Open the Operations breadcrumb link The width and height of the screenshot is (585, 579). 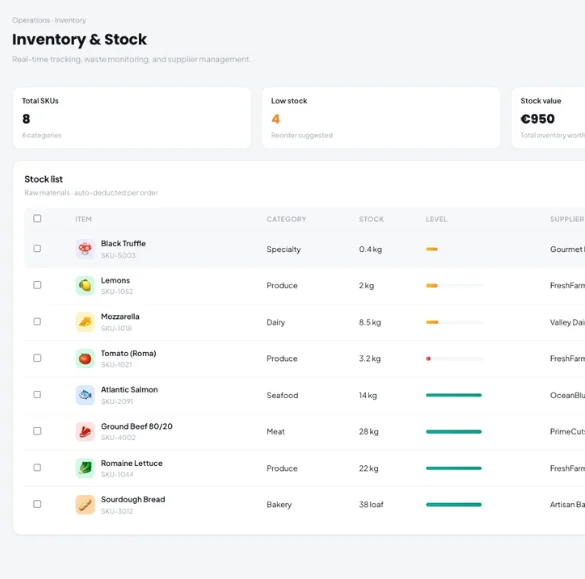[x=31, y=20]
